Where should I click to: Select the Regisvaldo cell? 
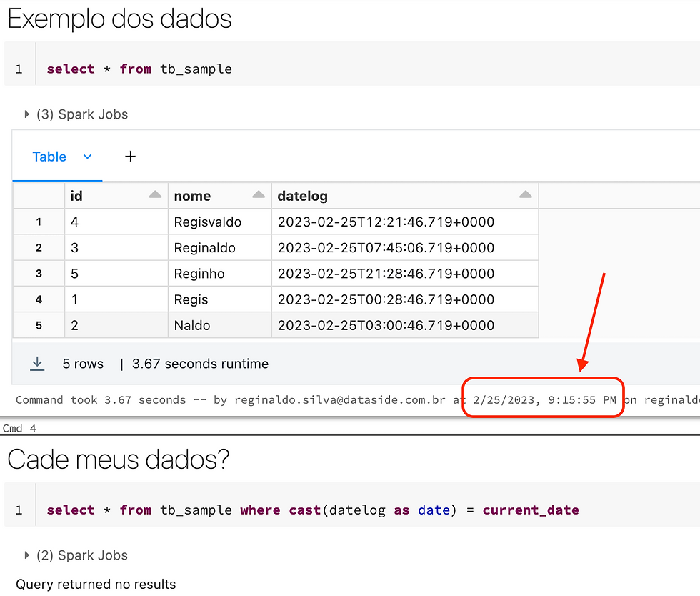[x=220, y=222]
